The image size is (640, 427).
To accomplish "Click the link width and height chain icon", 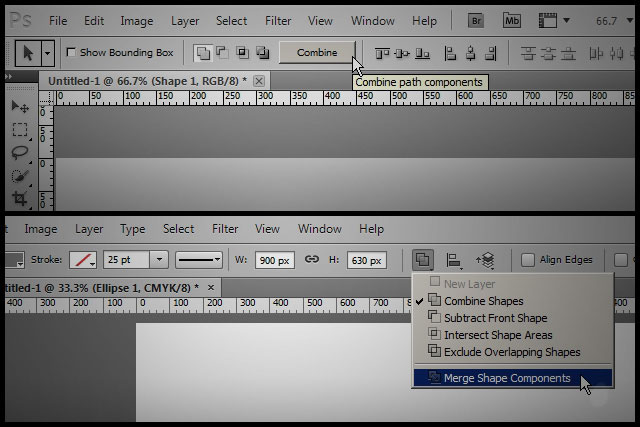I will (x=311, y=260).
